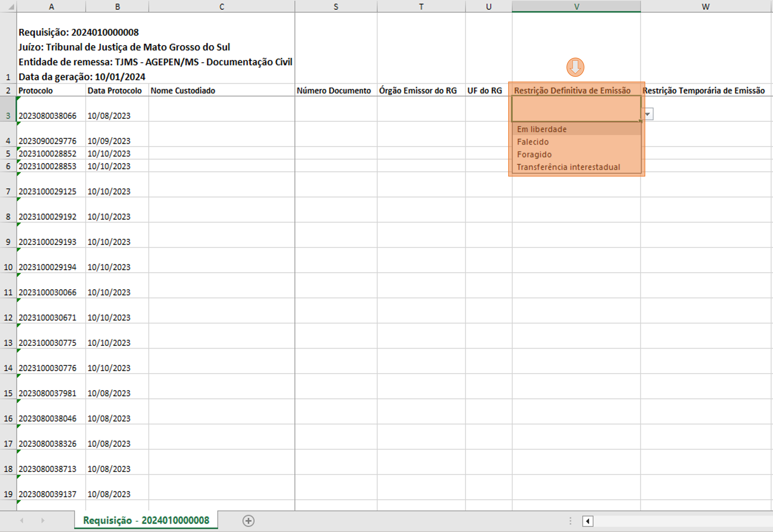Image resolution: width=773 pixels, height=532 pixels.
Task: Open the 'Requisição - 2024010000008' sheet tab
Action: [146, 520]
